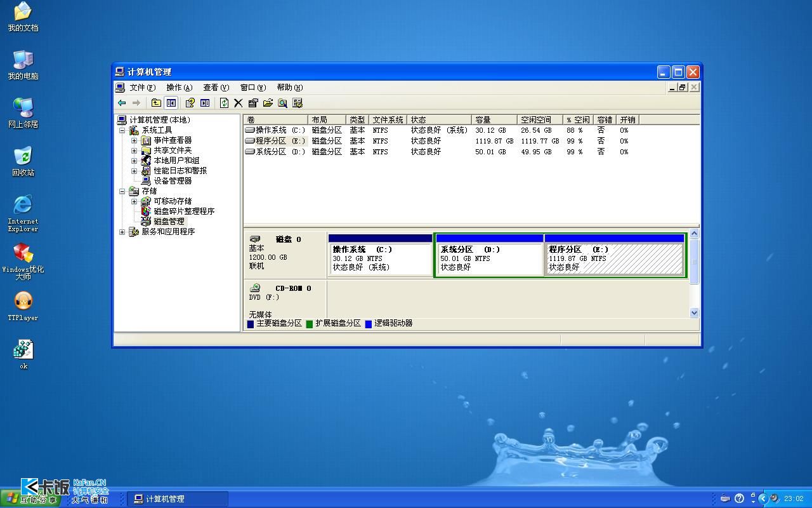812x508 pixels.
Task: Click the computer icon left of 文件 menu
Action: (x=120, y=88)
